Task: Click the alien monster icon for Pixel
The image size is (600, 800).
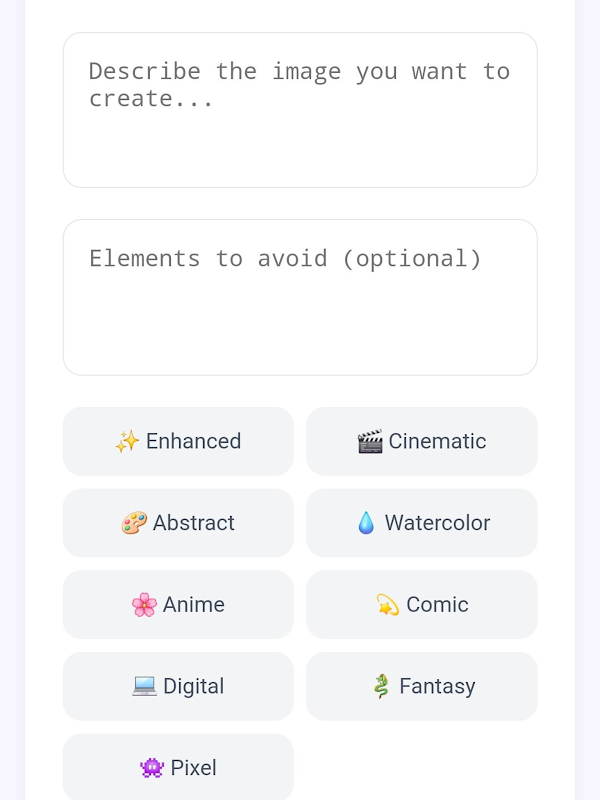Action: 152,768
